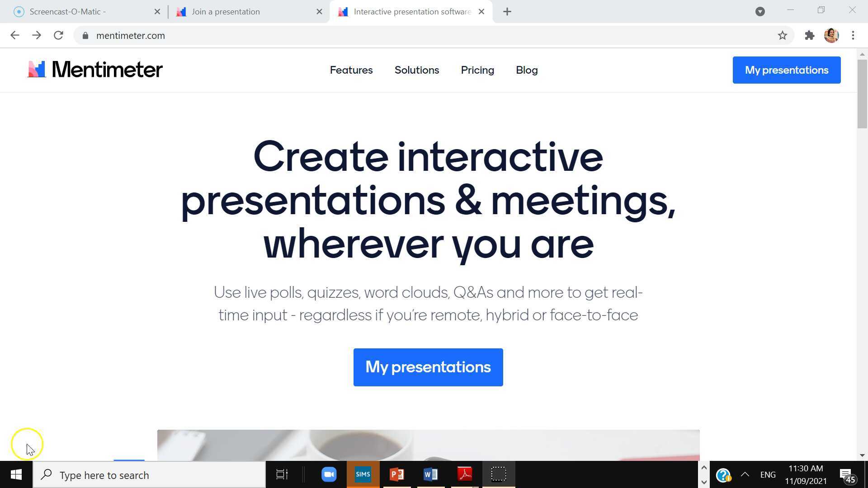Click the page vertical scrollbar thumb
This screenshot has width=868, height=488.
[x=862, y=94]
